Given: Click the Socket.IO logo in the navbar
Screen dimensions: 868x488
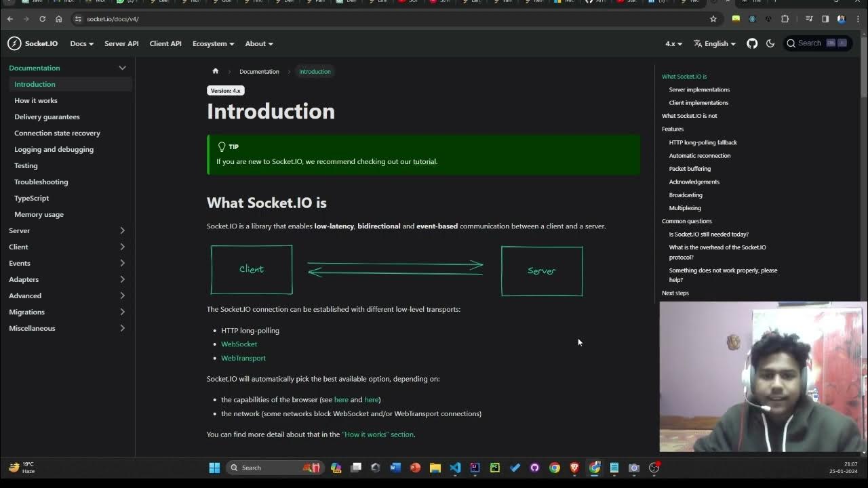Looking at the screenshot, I should [x=33, y=43].
